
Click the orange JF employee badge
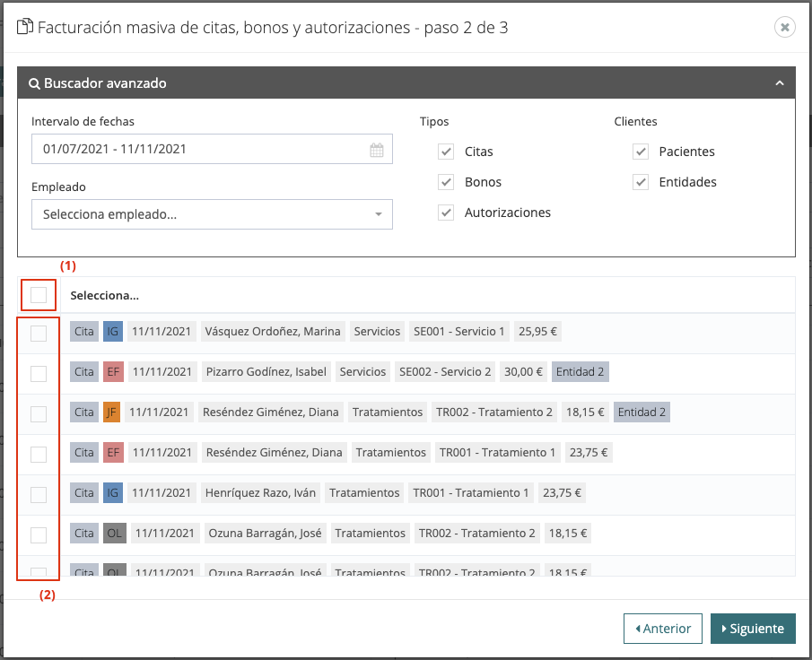pos(111,412)
